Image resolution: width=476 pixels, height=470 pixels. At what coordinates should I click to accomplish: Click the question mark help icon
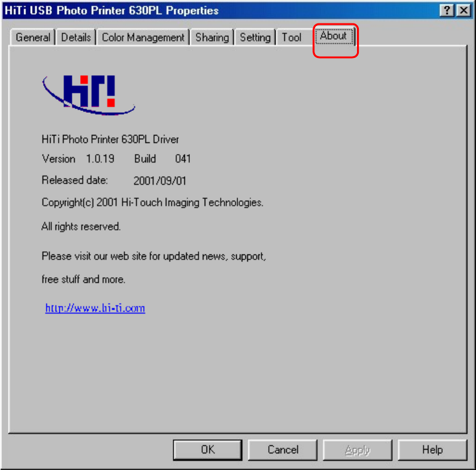[x=446, y=10]
